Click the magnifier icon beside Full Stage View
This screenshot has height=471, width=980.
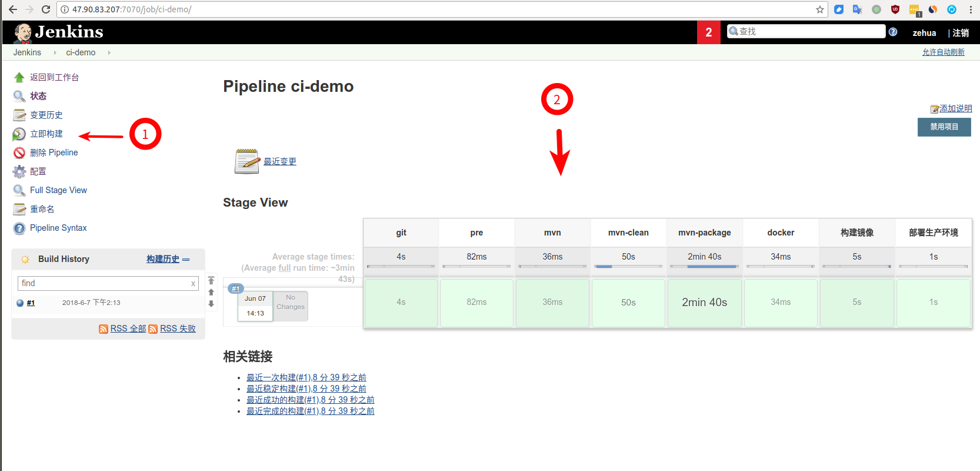pyautogui.click(x=19, y=191)
